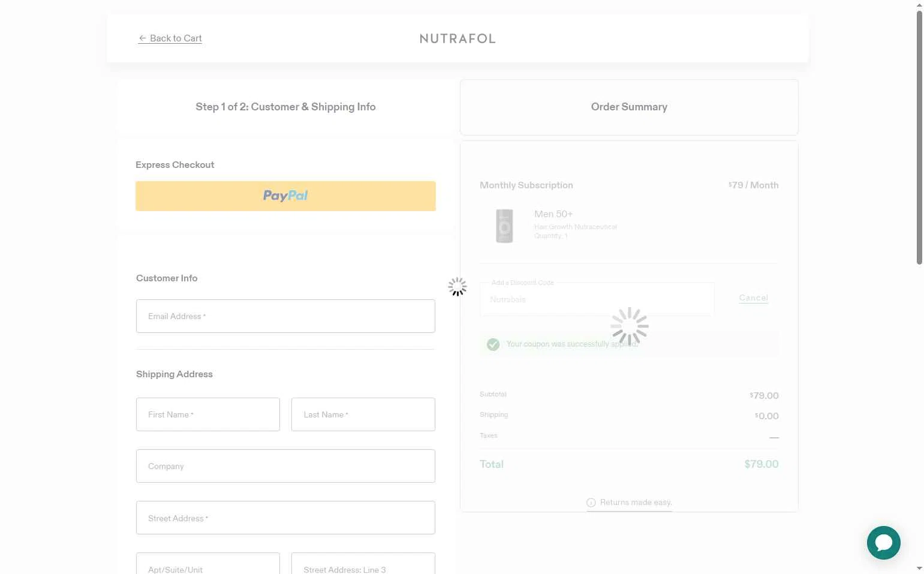924x574 pixels.
Task: Go back to cart via link text
Action: pyautogui.click(x=176, y=38)
